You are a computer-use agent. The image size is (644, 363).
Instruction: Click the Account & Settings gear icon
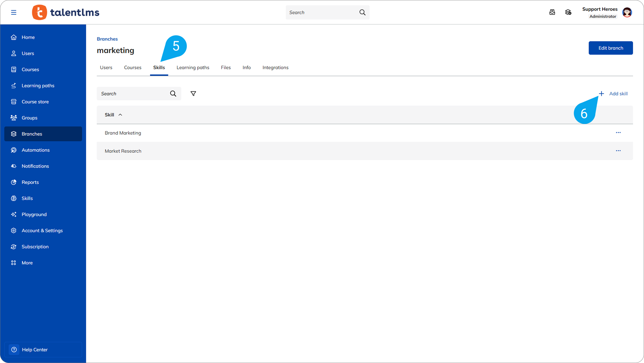[x=14, y=231]
